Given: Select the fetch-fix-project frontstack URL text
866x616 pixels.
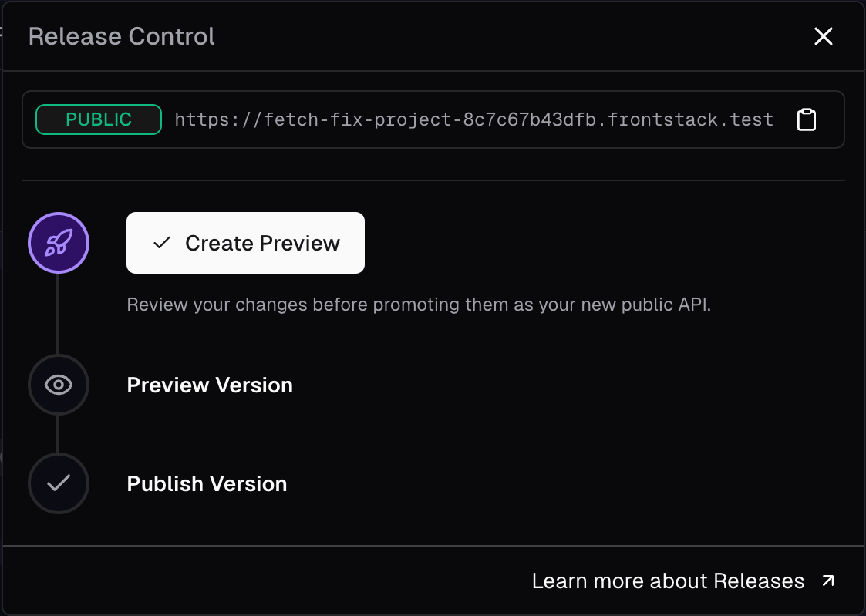Looking at the screenshot, I should click(473, 119).
